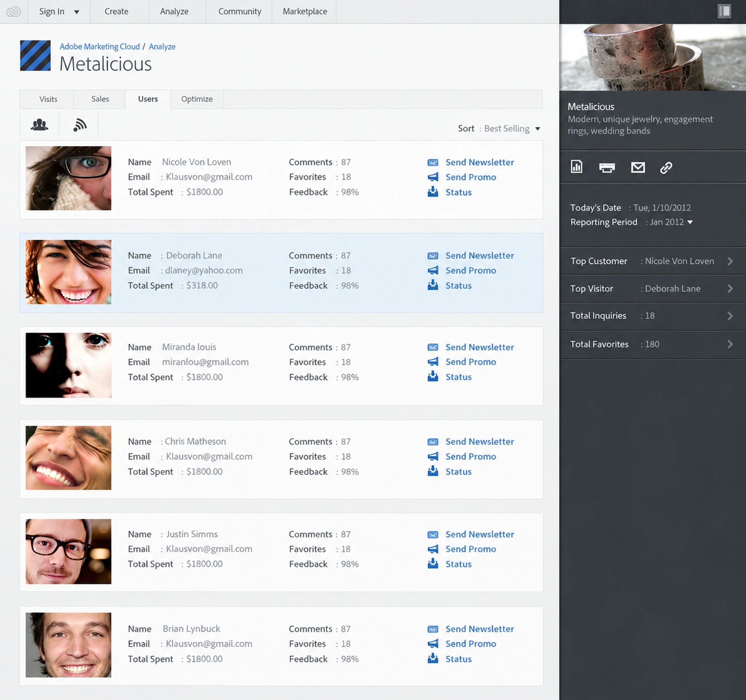This screenshot has height=700, width=746.
Task: Open the Reporting Period Jan 2012 dropdown
Action: coord(671,222)
